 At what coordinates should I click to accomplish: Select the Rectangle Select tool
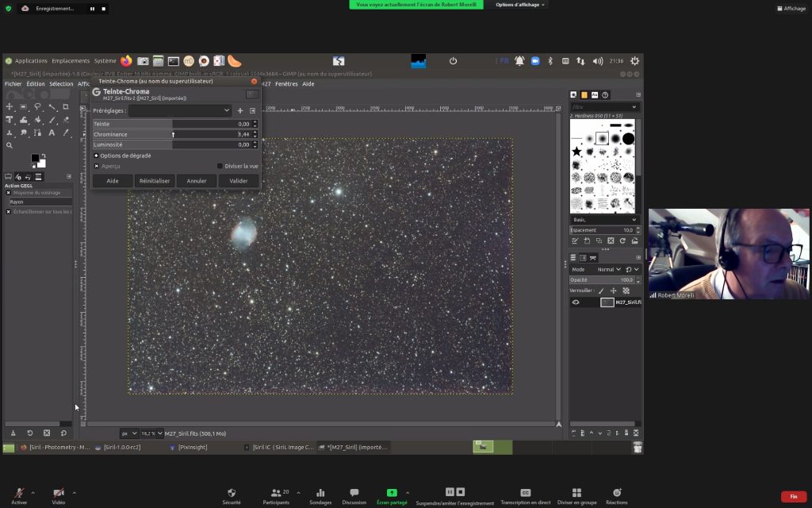(x=23, y=107)
